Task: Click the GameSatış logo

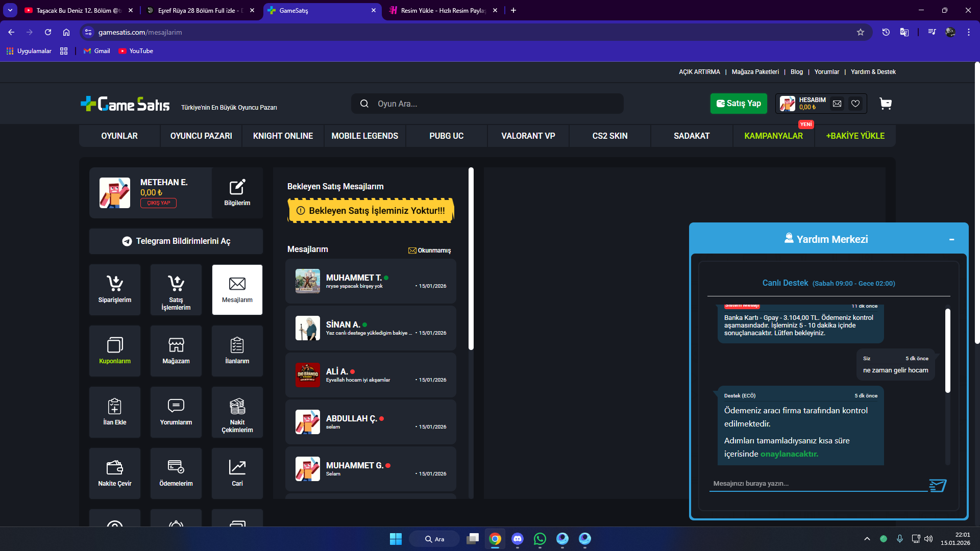Action: pos(126,104)
